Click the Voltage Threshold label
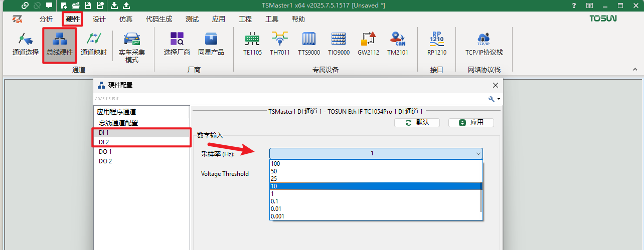The height and width of the screenshot is (250, 644). tap(225, 174)
